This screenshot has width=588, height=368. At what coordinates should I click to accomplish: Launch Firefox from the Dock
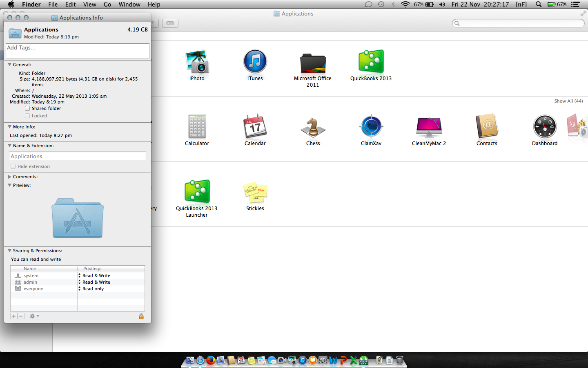[x=211, y=360]
